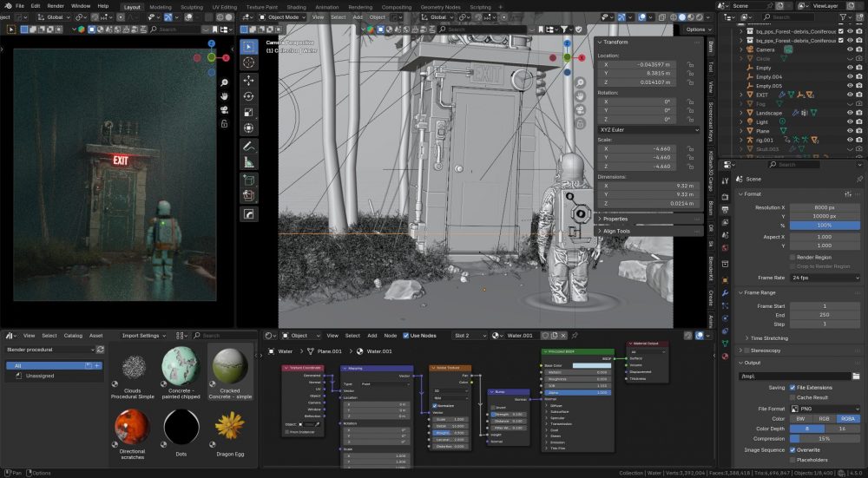The width and height of the screenshot is (868, 478).
Task: Select the Move tool in viewport toolbar
Action: click(249, 80)
